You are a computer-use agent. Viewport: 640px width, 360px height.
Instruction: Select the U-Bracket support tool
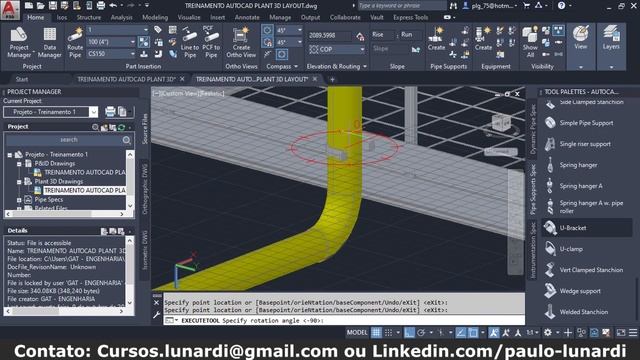point(587,228)
